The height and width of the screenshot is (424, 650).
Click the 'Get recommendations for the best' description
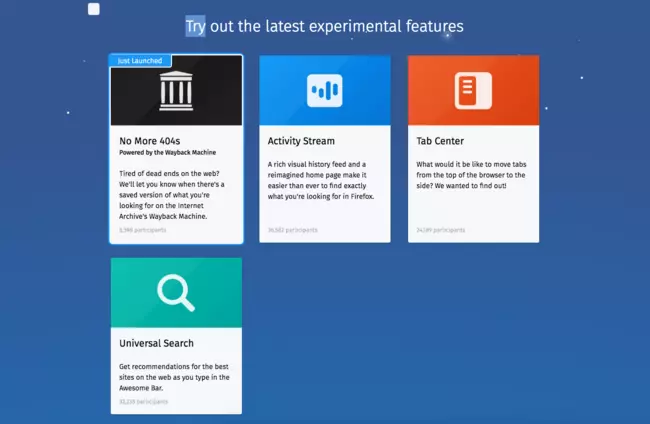[x=174, y=377]
